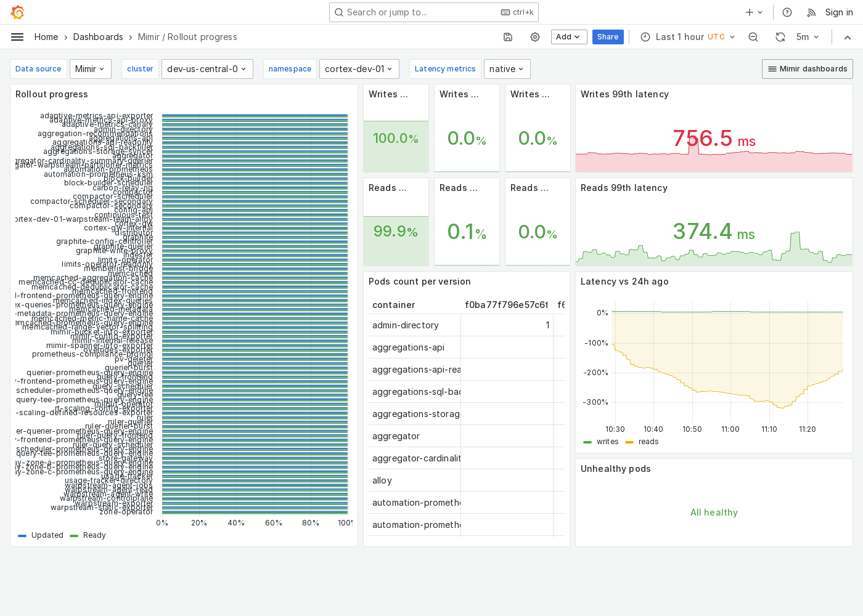Viewport: 863px width, 616px height.
Task: Open the help question mark icon
Action: pyautogui.click(x=787, y=12)
